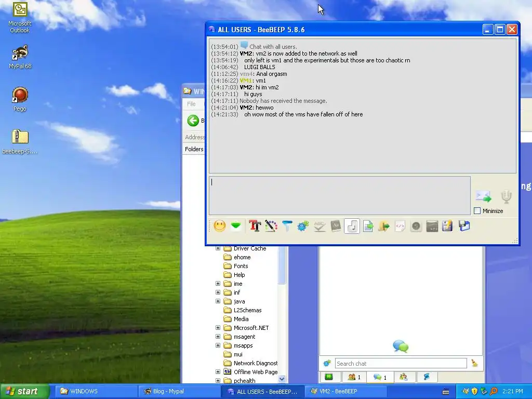Toggle the ABC spell check icon

(320, 226)
